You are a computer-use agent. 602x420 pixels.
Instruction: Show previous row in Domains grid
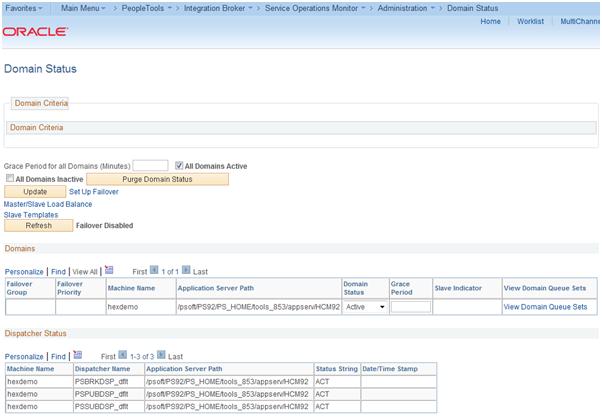(154, 270)
